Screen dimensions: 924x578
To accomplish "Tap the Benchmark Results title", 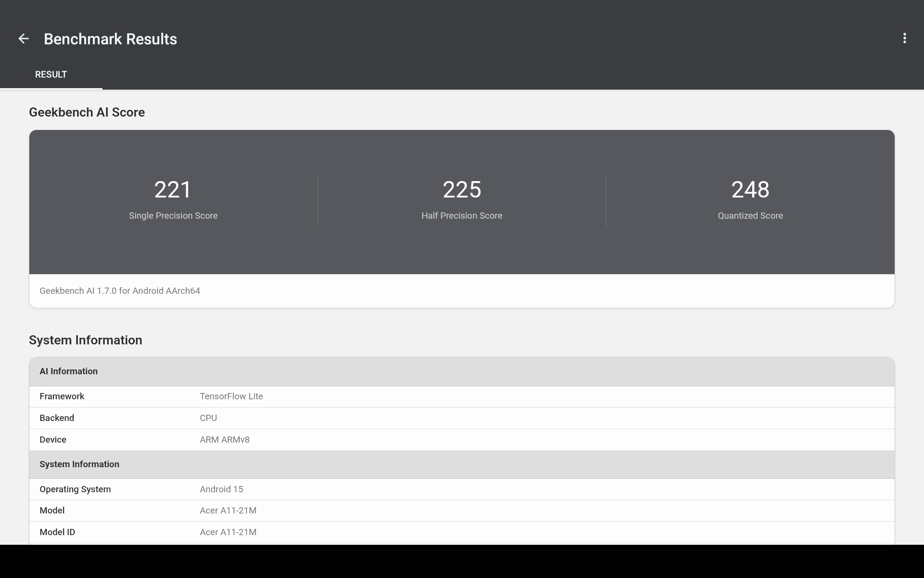I will pyautogui.click(x=110, y=39).
